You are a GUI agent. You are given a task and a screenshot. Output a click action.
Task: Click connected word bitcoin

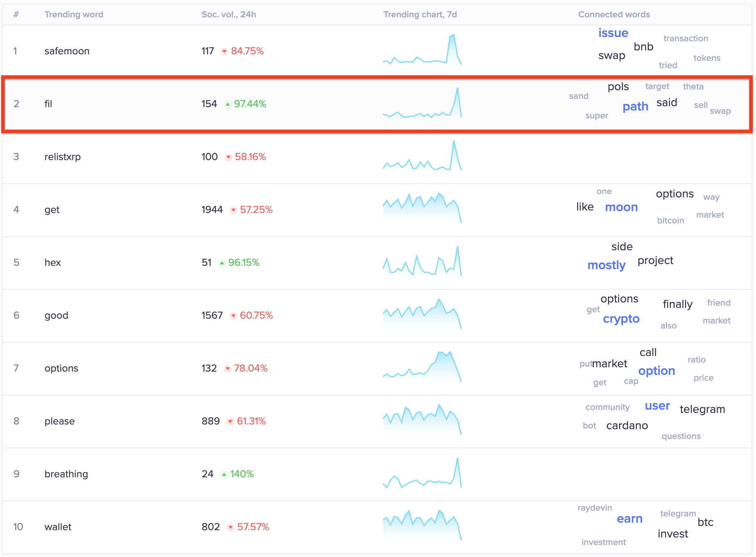tap(671, 221)
